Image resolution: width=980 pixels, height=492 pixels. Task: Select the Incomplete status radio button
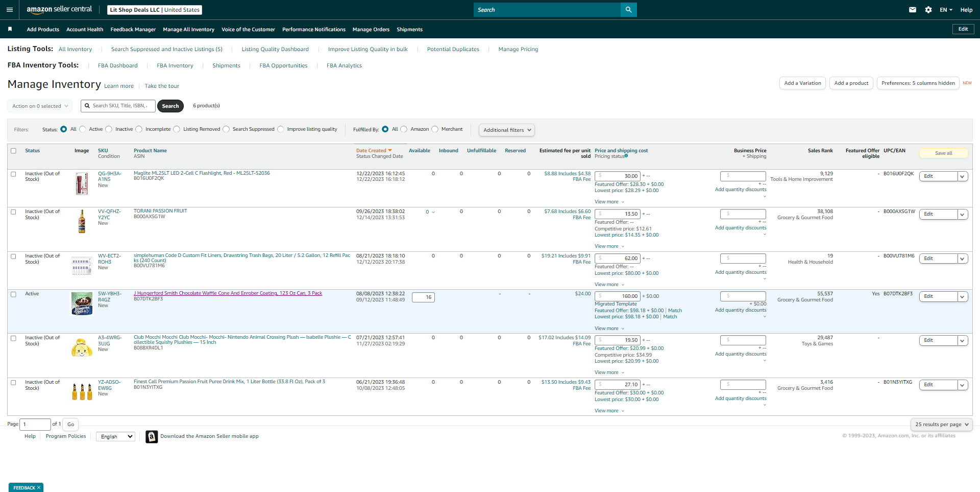(139, 129)
